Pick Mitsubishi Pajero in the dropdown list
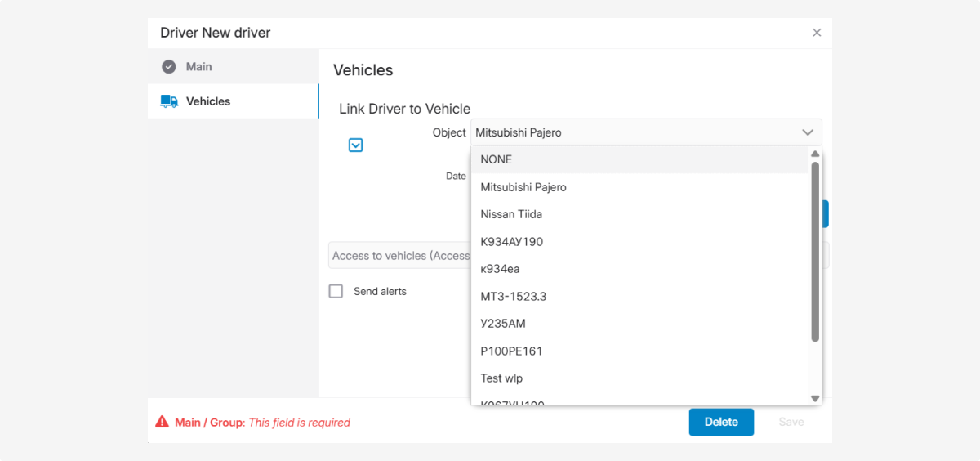This screenshot has height=461, width=980. (x=523, y=187)
